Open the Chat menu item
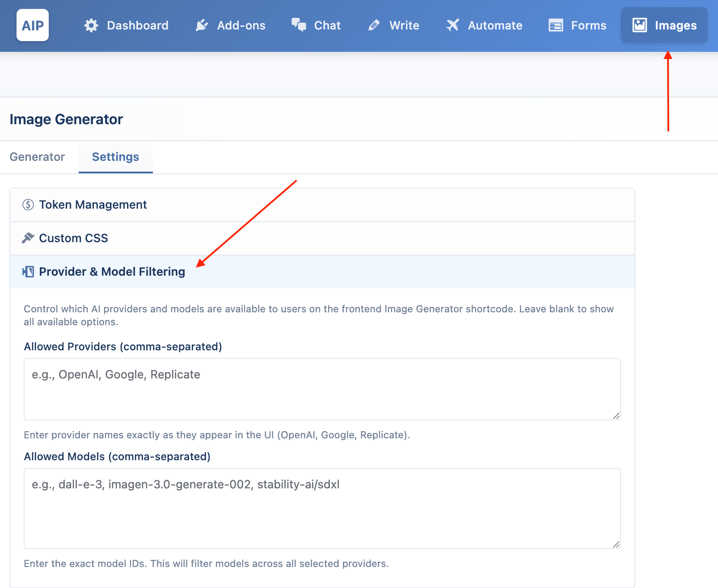718x588 pixels. coord(316,25)
